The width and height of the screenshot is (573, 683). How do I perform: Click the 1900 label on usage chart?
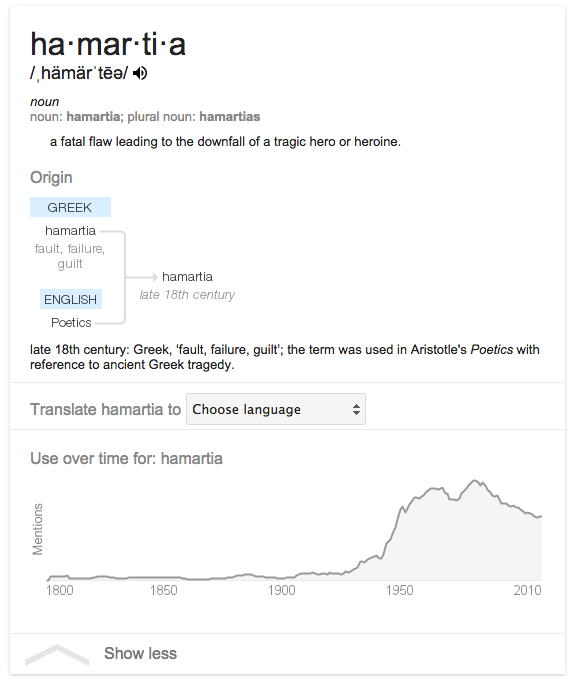[x=281, y=590]
